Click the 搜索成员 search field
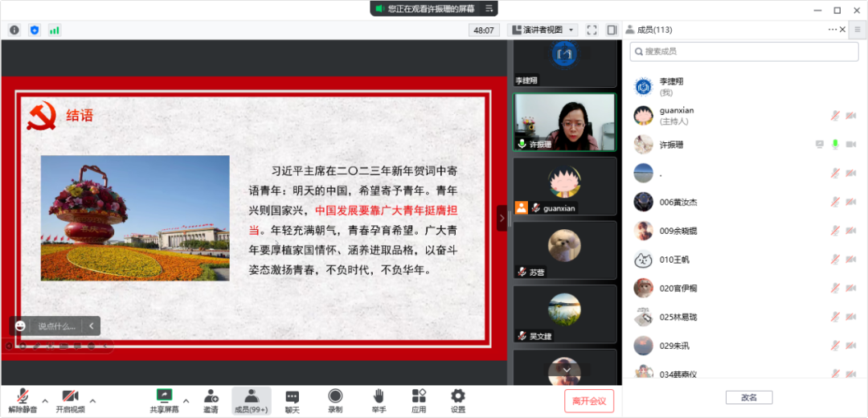This screenshot has height=418, width=868. [x=744, y=51]
